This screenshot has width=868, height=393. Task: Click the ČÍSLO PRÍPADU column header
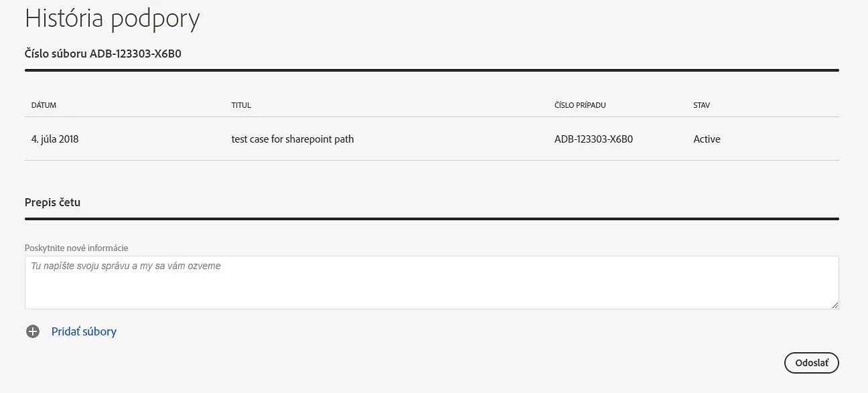580,105
